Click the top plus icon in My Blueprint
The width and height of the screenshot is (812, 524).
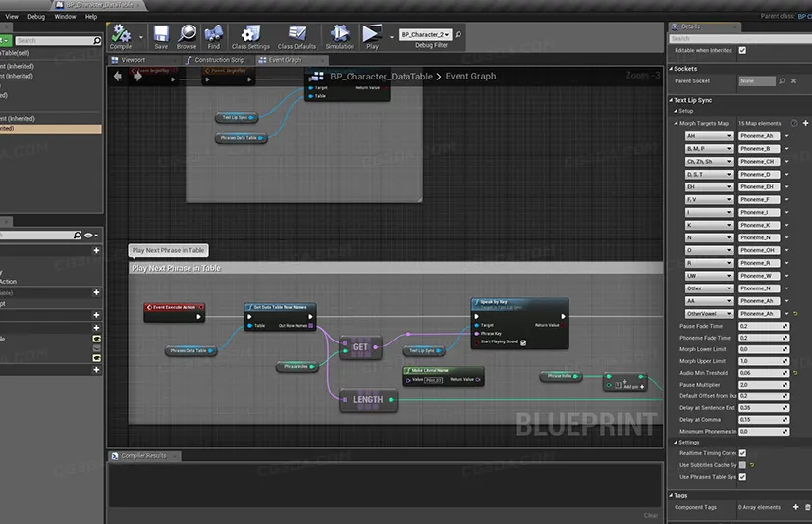coord(96,250)
